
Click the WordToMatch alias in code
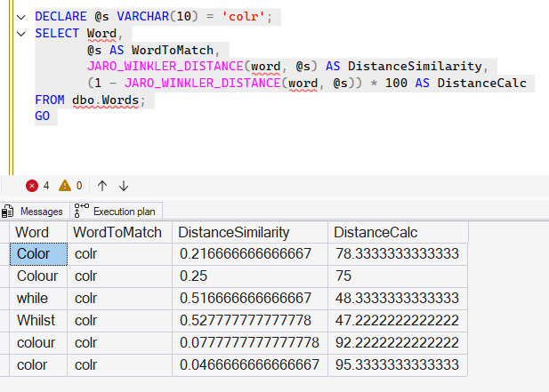(x=173, y=50)
